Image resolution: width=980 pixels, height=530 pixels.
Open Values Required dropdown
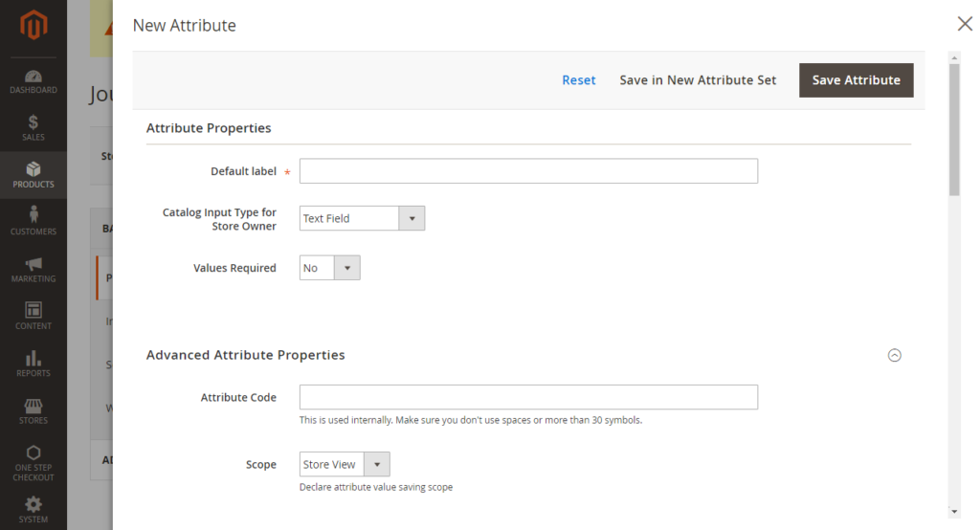pyautogui.click(x=329, y=268)
